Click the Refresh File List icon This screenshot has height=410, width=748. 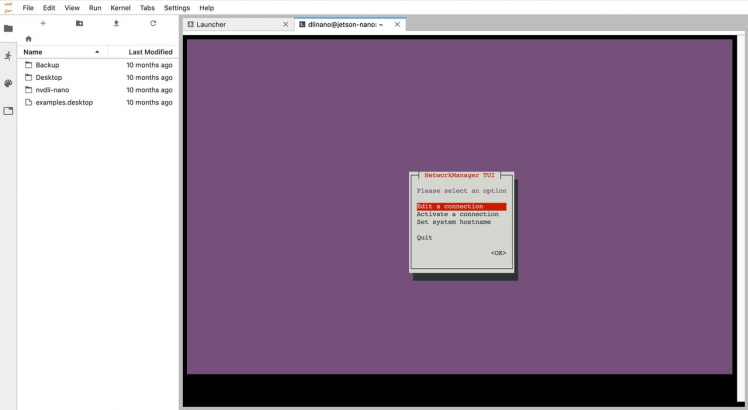(x=153, y=23)
